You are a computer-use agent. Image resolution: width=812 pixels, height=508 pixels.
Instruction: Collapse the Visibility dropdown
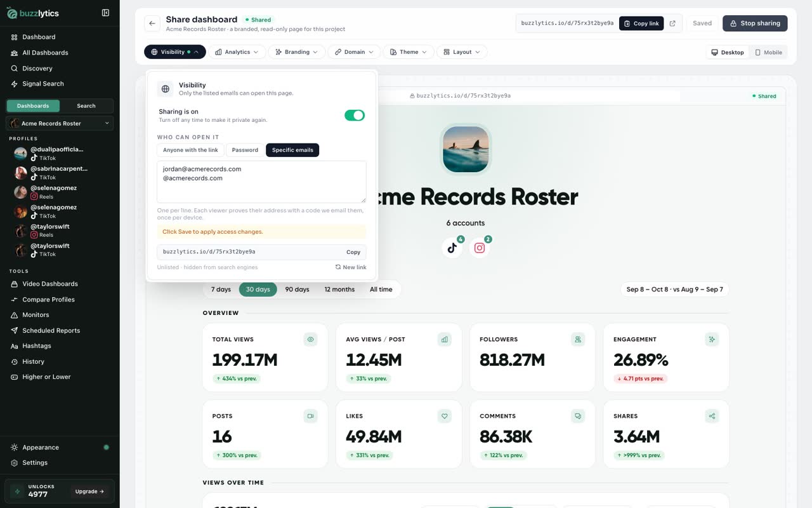175,52
